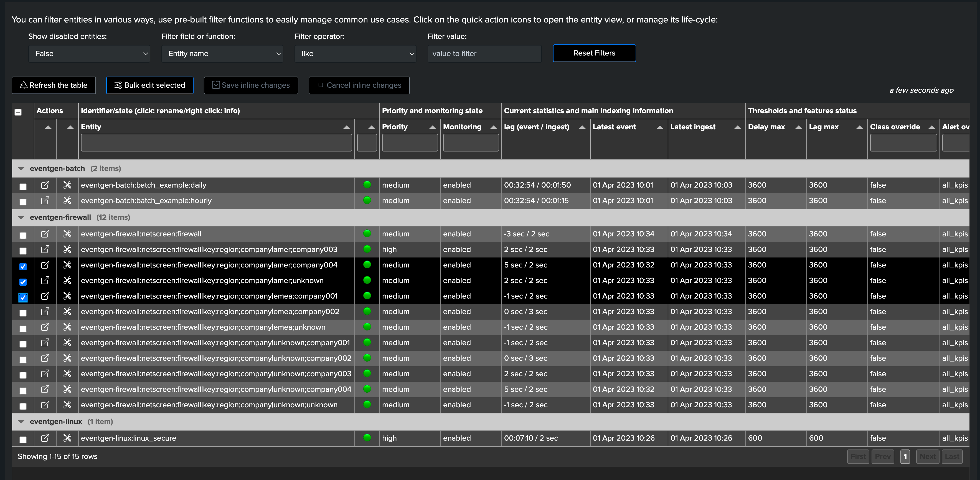Image resolution: width=980 pixels, height=480 pixels.
Task: Click Reset Filters button
Action: tap(594, 53)
